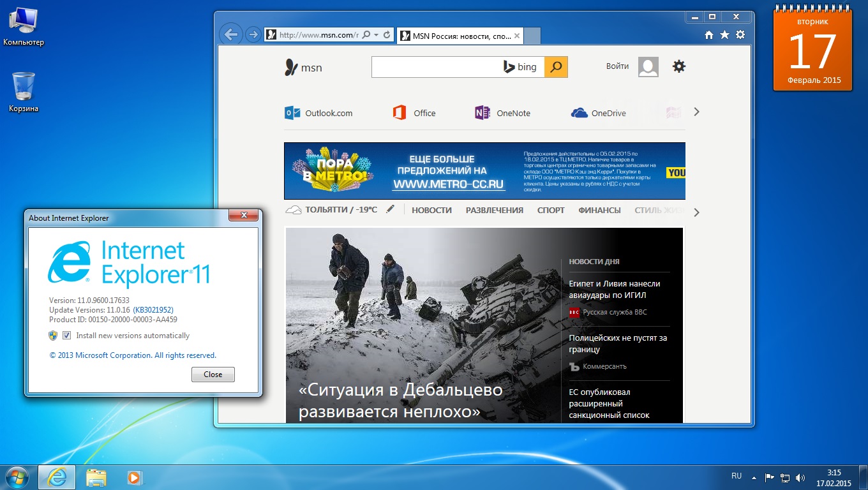868x490 pixels.
Task: Click the shield icon near Install checkbox
Action: point(53,336)
